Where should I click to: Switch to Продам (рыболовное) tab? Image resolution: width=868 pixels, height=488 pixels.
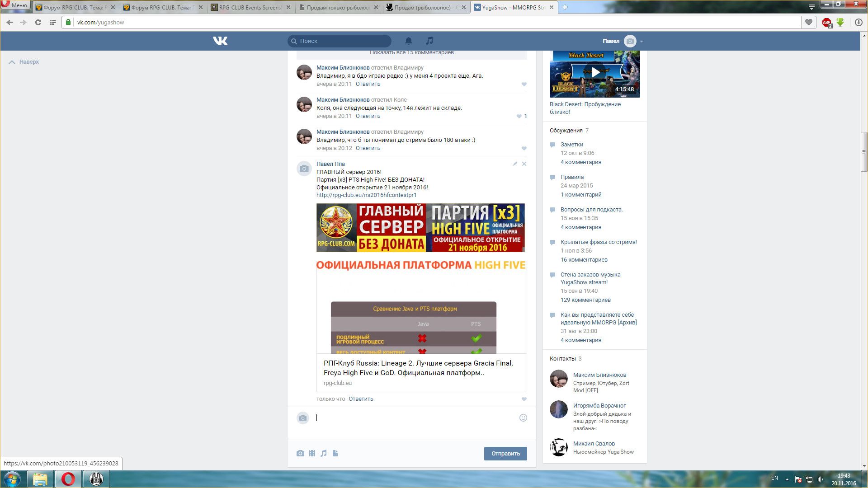pos(427,7)
